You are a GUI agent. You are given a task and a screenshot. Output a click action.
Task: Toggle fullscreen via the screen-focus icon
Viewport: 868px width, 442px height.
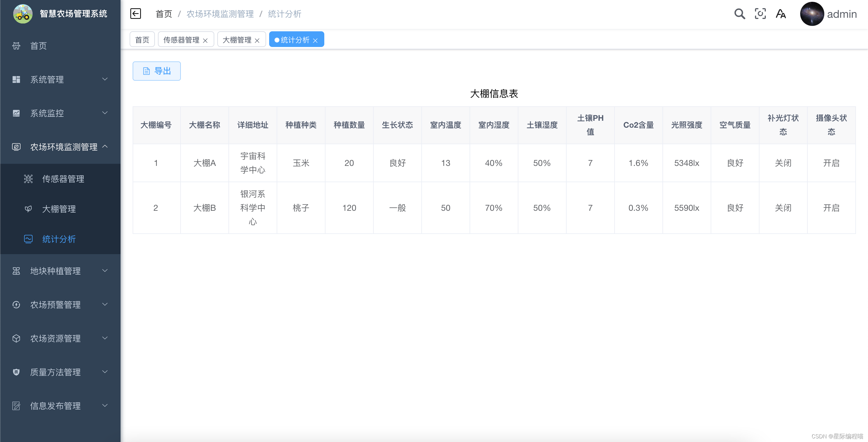click(x=760, y=14)
